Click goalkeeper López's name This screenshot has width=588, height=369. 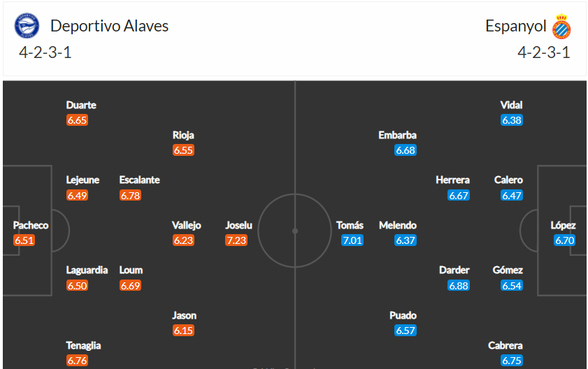point(563,225)
